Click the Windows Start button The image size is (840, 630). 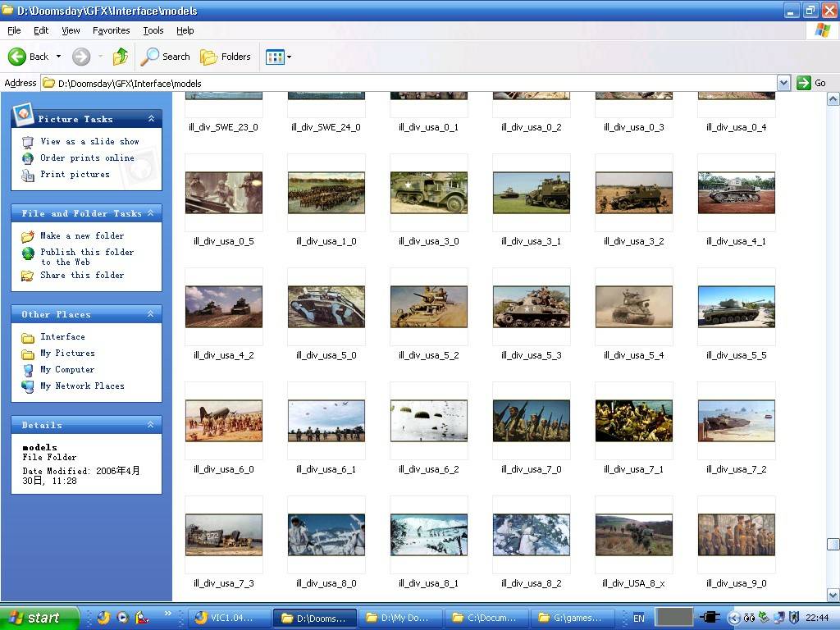pyautogui.click(x=39, y=618)
